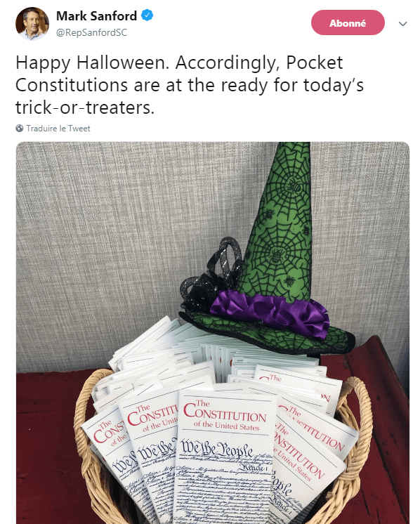Open the Pocket Constitutions photo
This screenshot has width=420, height=524.
tap(213, 333)
